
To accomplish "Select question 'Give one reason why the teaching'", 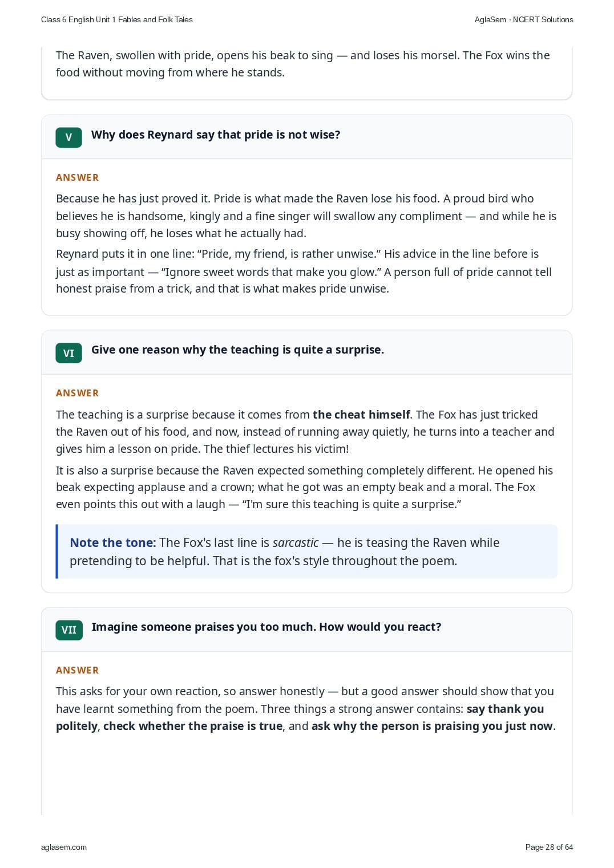I will tap(237, 350).
